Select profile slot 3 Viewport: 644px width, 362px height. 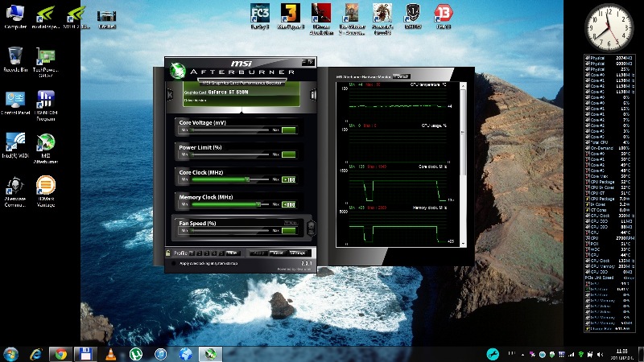click(207, 253)
